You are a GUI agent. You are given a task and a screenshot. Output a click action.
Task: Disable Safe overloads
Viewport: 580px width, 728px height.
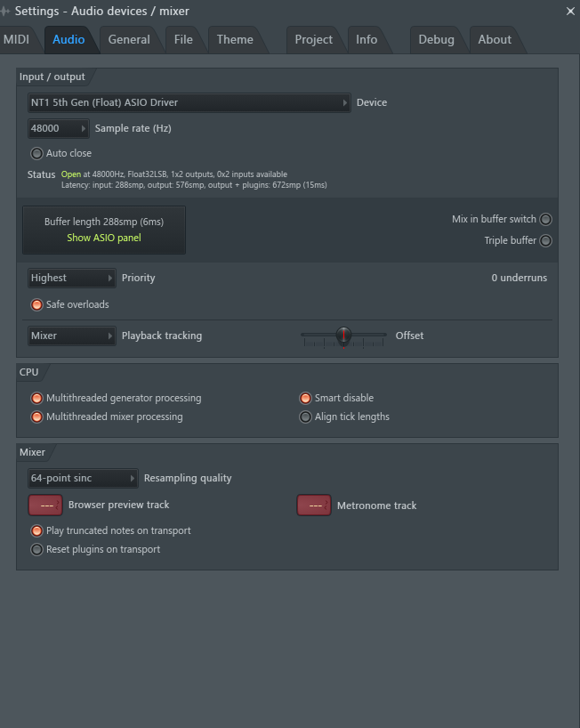pos(36,304)
